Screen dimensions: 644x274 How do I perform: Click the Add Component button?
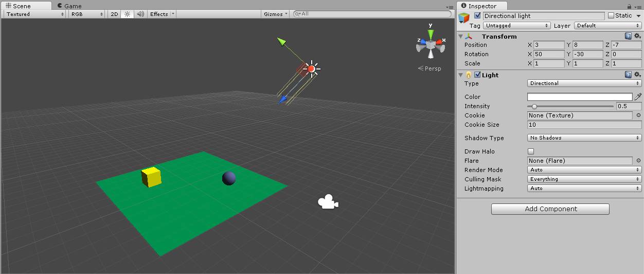coord(550,209)
